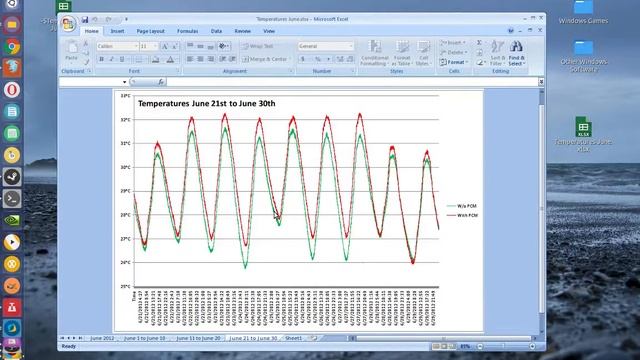Switch to the Insert ribbon tab
640x360 pixels.
tap(117, 31)
